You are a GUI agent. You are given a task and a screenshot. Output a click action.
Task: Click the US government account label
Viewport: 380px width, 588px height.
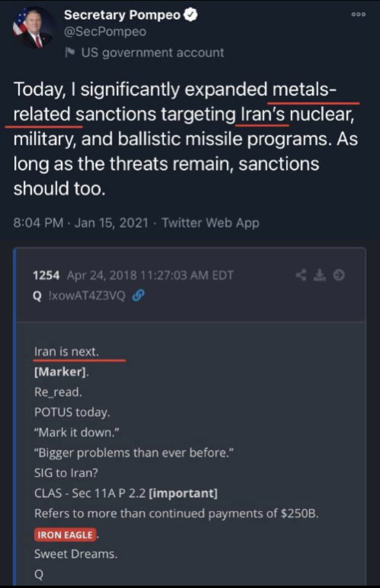point(153,52)
